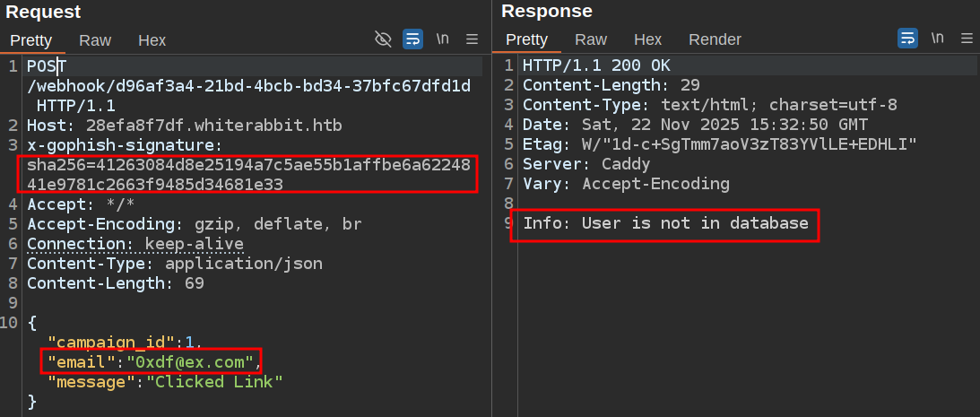980x417 pixels.
Task: Toggle word wrap icon in Response panel
Action: [908, 39]
